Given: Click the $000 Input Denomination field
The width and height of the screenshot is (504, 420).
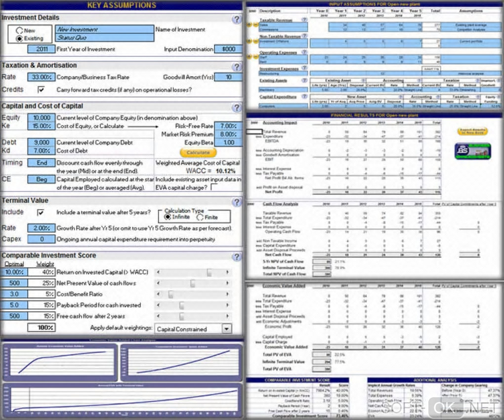Looking at the screenshot, I should point(228,49).
